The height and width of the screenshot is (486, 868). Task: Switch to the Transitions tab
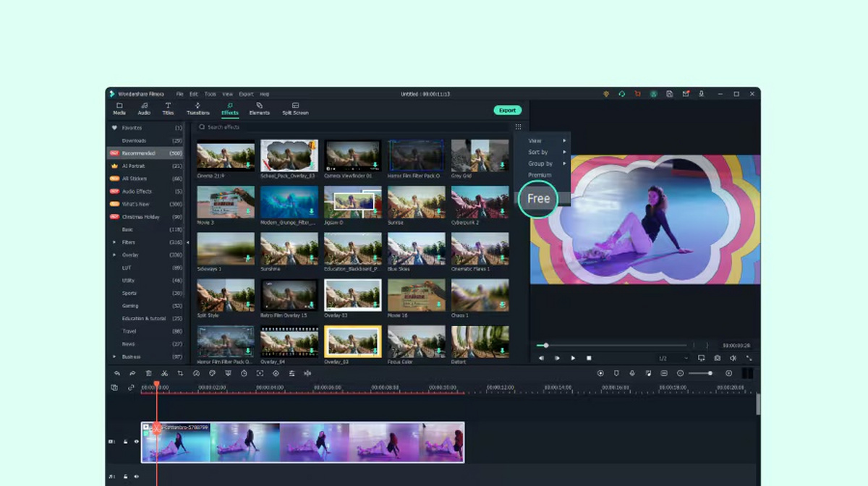(197, 108)
